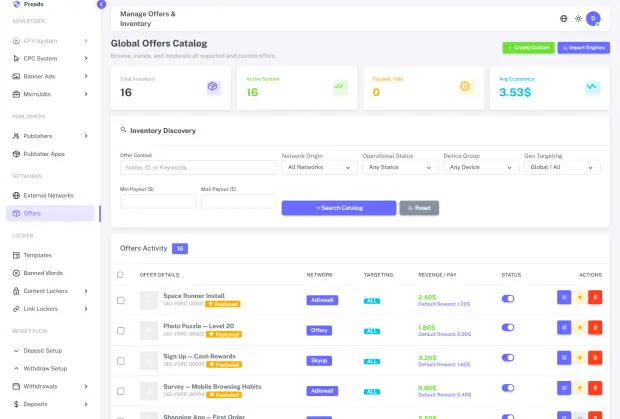Open the Device Group dropdown
This screenshot has height=419, width=620.
pos(481,167)
